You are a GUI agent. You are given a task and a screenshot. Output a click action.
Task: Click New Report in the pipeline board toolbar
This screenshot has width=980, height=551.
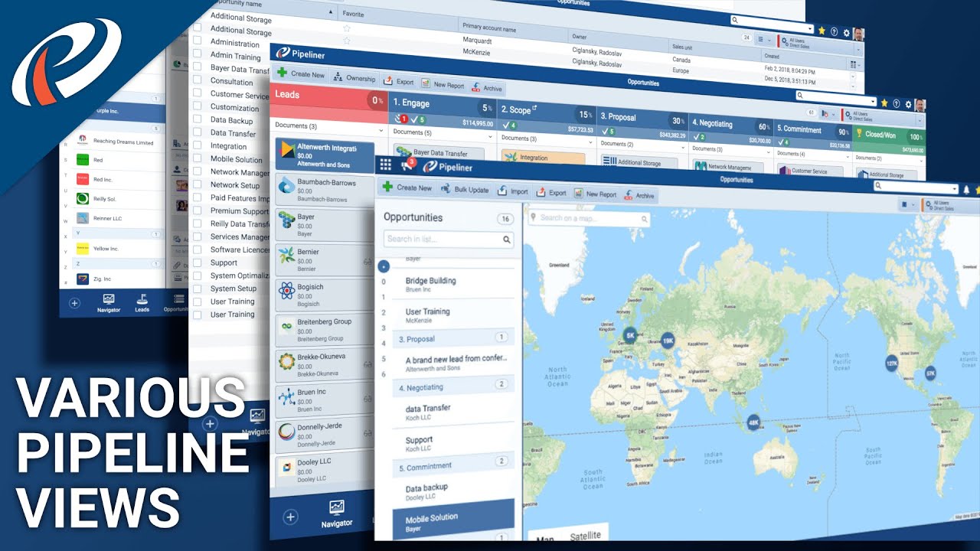[x=443, y=84]
